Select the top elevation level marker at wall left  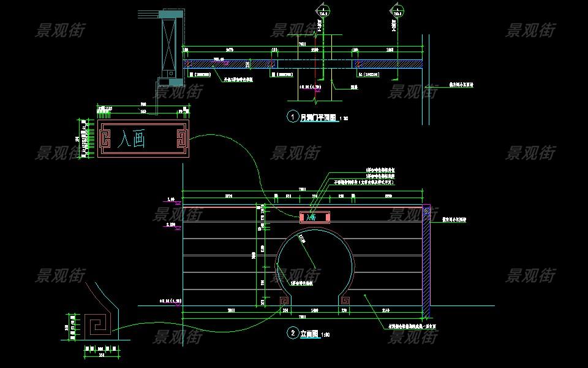tap(172, 199)
